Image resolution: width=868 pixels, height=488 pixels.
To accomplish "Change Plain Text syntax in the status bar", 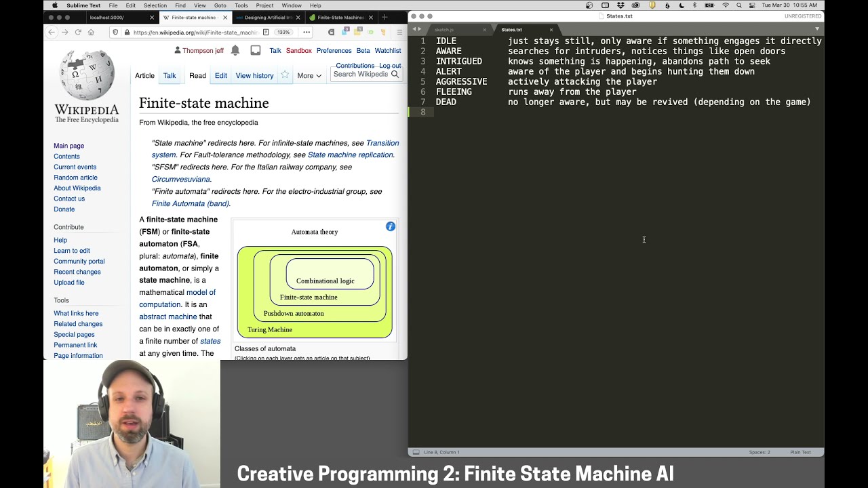I will pyautogui.click(x=800, y=452).
